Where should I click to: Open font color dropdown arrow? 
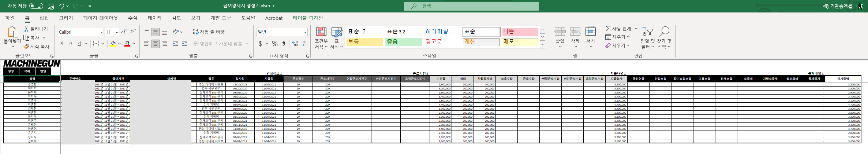tap(134, 44)
